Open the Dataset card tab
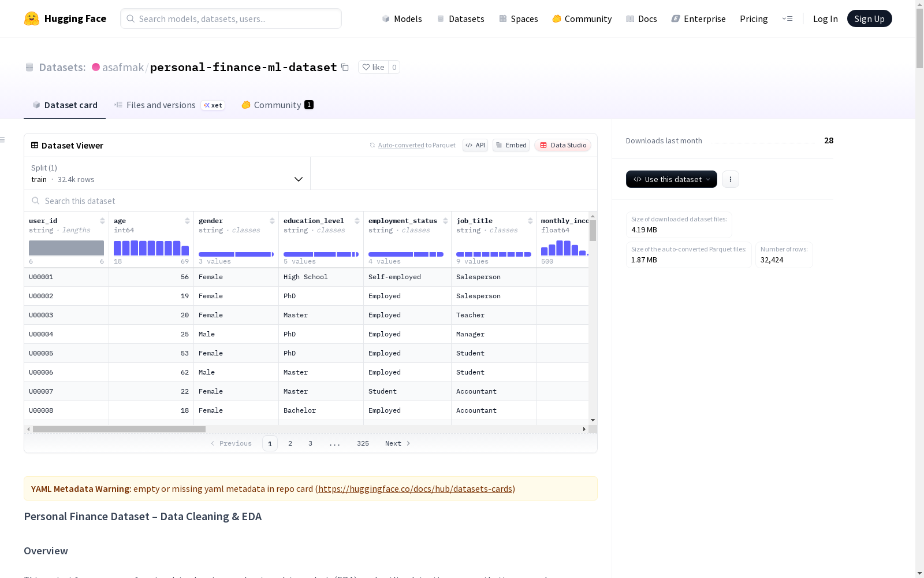924x578 pixels. (x=65, y=105)
